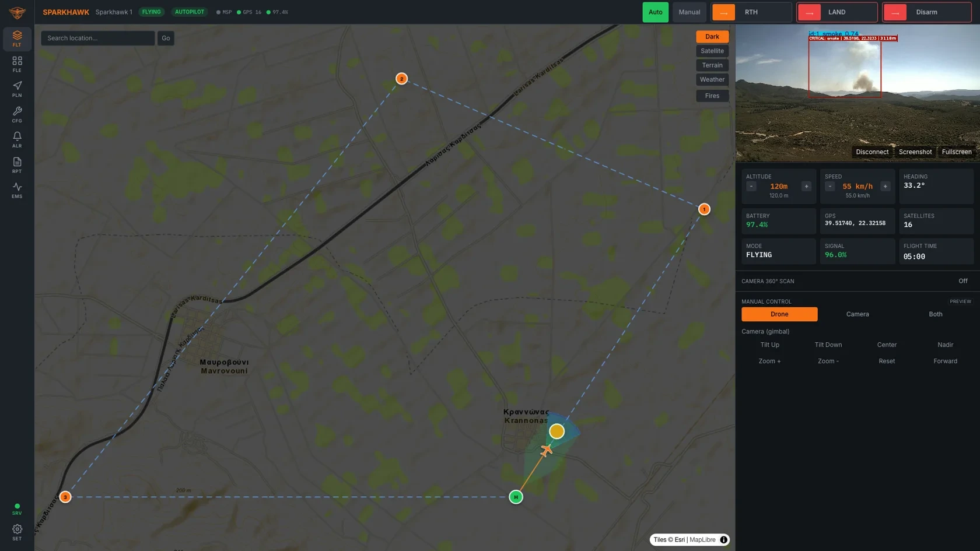The width and height of the screenshot is (980, 551).
Task: Increase altitude with plus button
Action: (806, 186)
